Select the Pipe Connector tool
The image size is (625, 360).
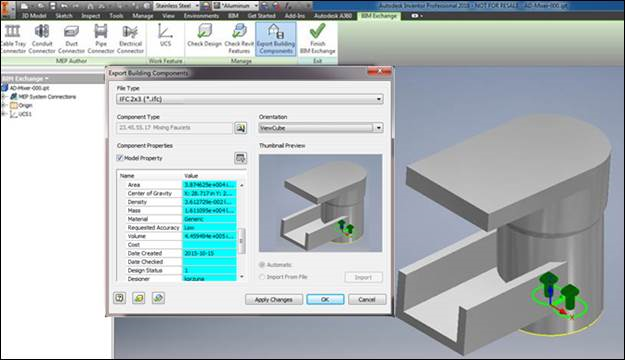pos(101,38)
